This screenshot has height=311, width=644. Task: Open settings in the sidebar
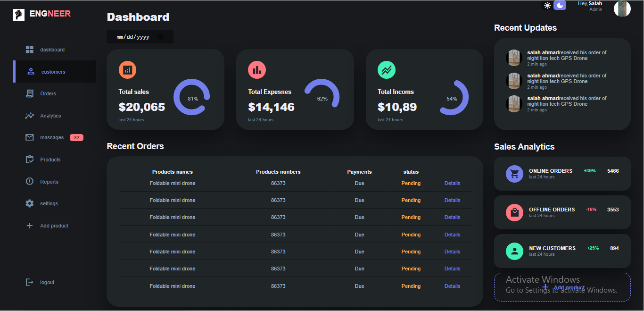49,203
